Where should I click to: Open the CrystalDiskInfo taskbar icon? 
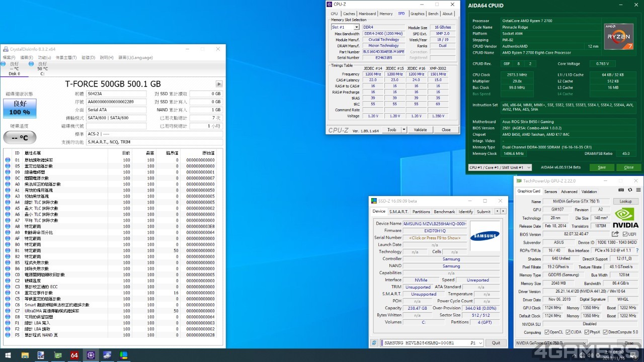tap(107, 355)
